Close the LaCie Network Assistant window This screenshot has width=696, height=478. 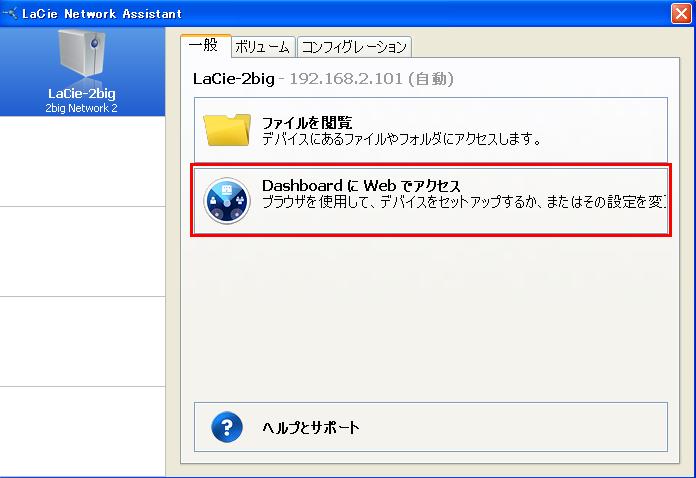(681, 13)
